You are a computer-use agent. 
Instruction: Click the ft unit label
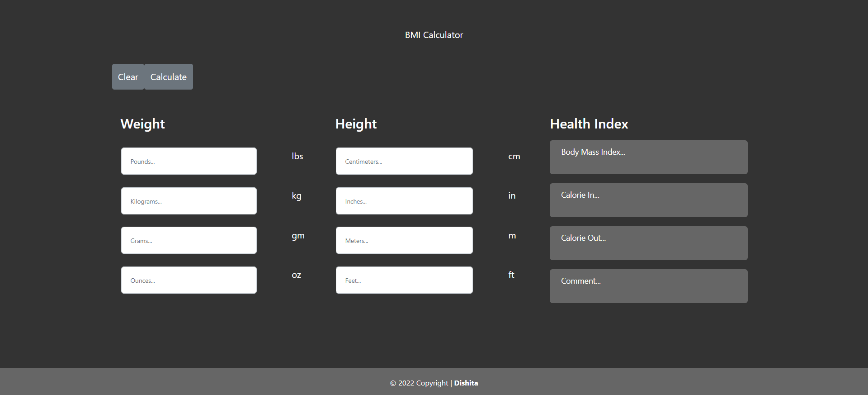click(x=511, y=275)
